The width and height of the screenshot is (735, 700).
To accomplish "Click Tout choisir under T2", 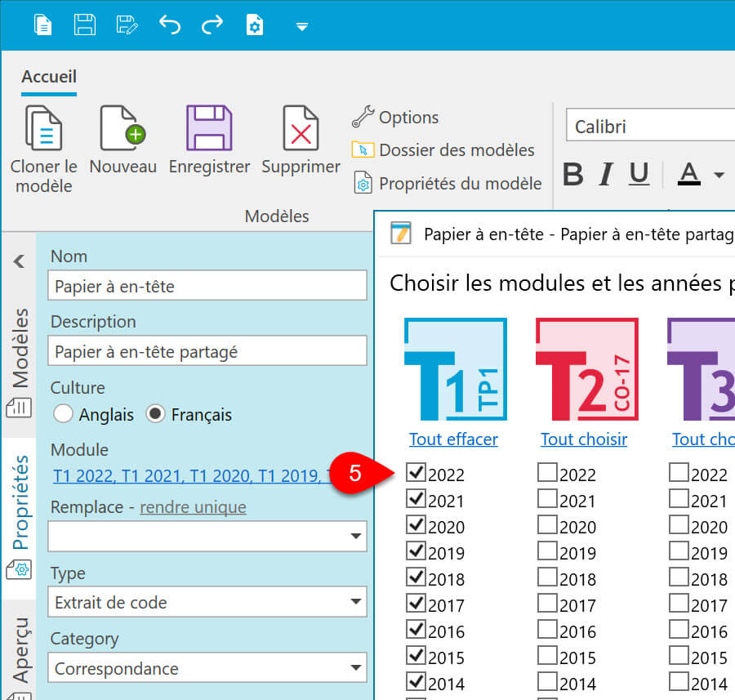I will pyautogui.click(x=584, y=439).
